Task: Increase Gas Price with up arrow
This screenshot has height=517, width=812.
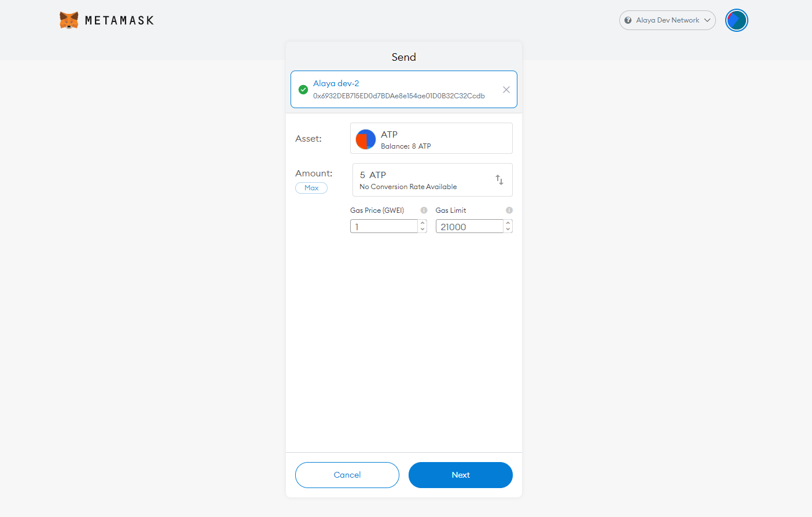Action: click(x=423, y=223)
